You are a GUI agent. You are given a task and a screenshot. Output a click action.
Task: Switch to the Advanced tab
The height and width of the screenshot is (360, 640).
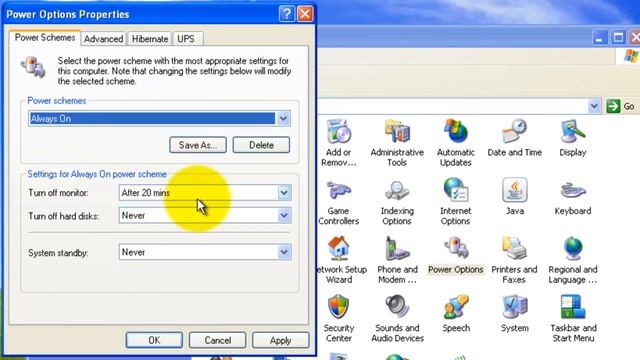click(103, 39)
